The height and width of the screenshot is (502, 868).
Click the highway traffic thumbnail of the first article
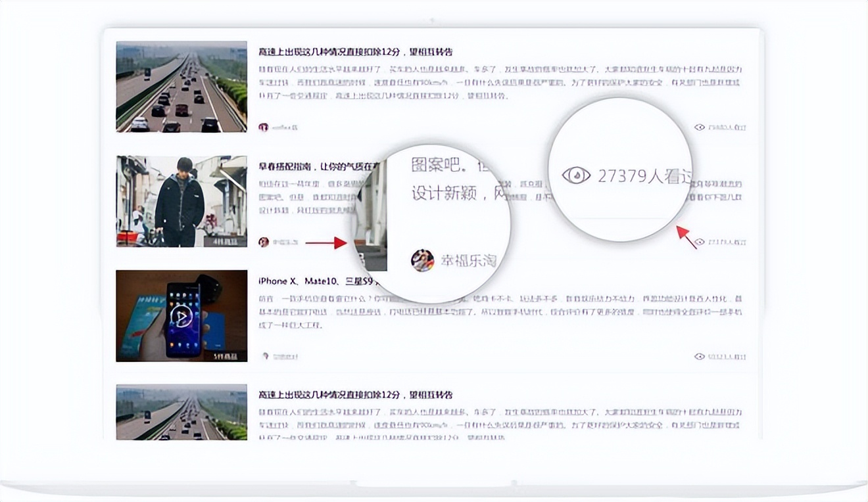tap(182, 85)
